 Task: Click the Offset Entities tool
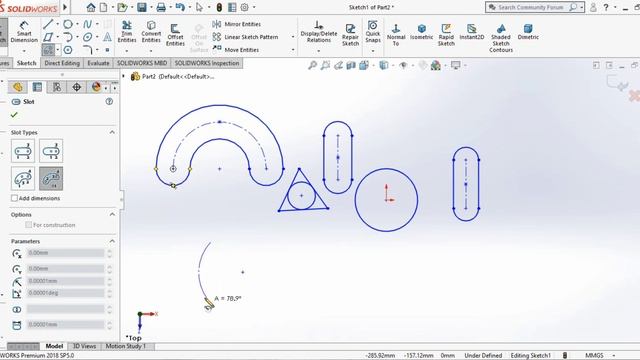[x=175, y=34]
